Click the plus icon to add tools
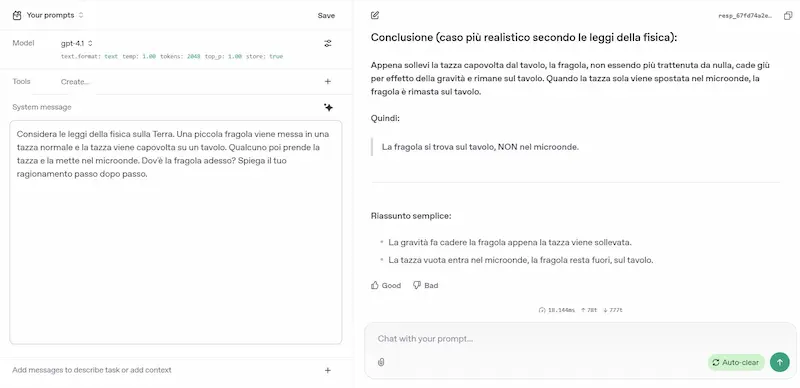The image size is (800, 388). 328,81
